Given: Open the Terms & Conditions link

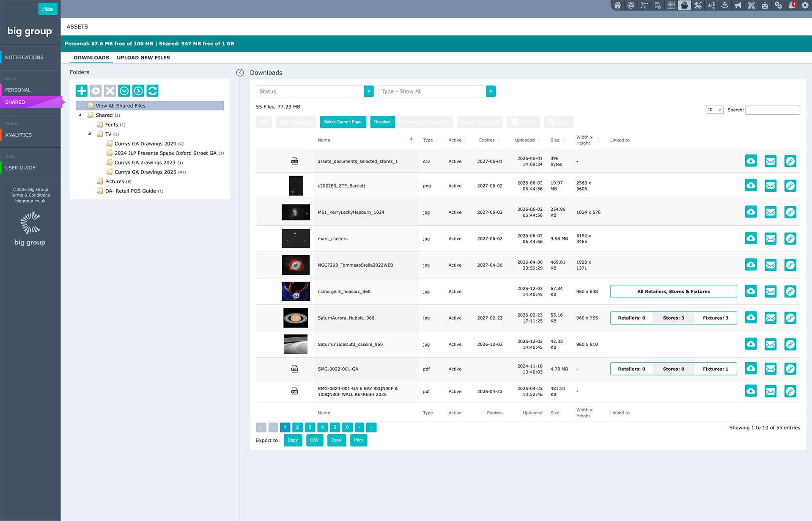Looking at the screenshot, I should [30, 195].
